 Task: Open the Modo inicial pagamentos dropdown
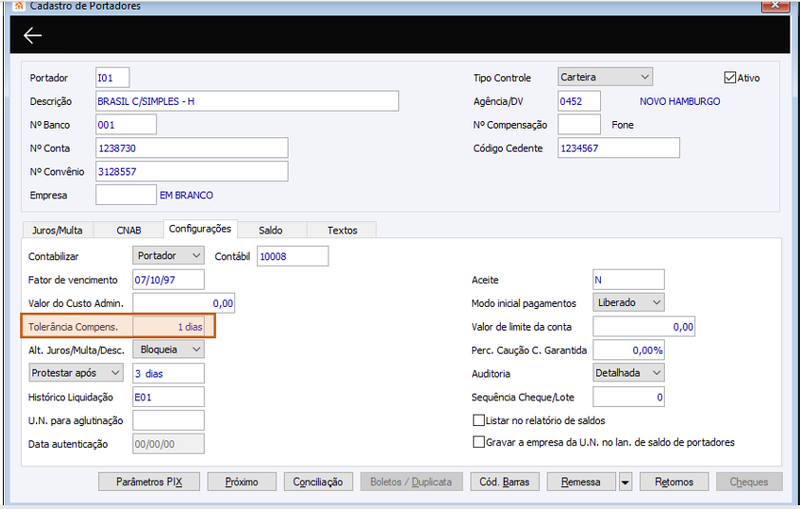click(629, 302)
